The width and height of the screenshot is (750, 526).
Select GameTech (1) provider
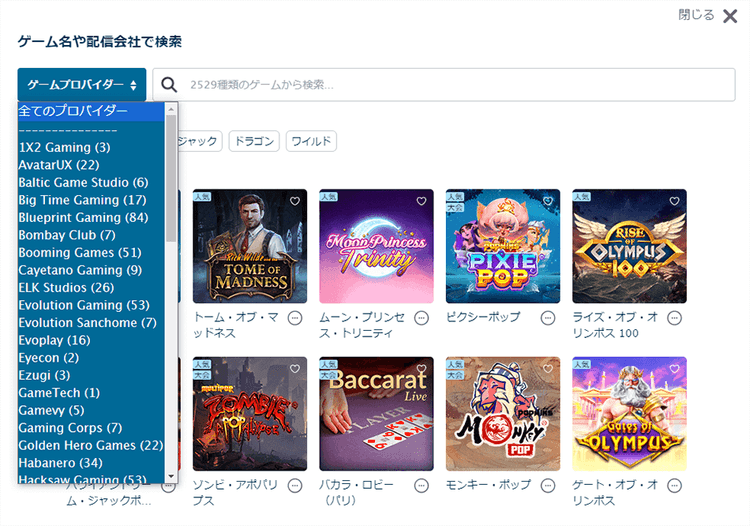click(91, 393)
